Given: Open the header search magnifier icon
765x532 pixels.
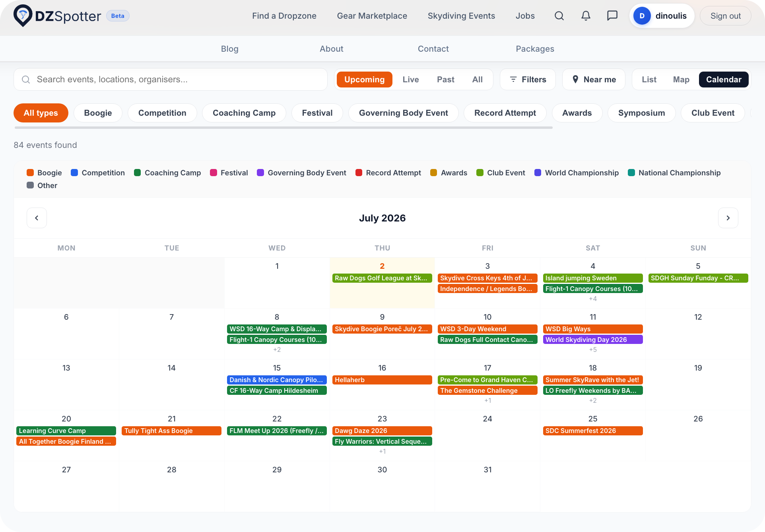Looking at the screenshot, I should (559, 16).
